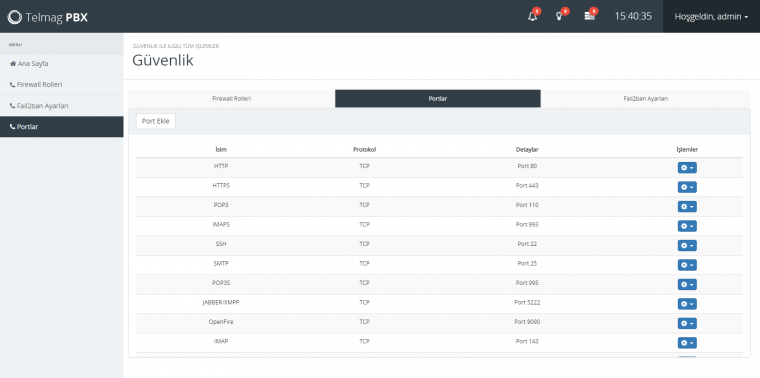Click the Port 443 detail cell
Screen dimensions: 760x378
[x=527, y=186]
